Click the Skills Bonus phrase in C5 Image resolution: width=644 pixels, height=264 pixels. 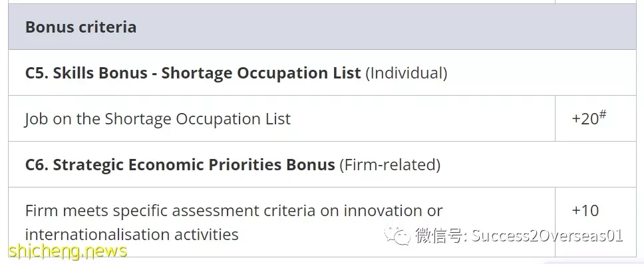point(100,73)
